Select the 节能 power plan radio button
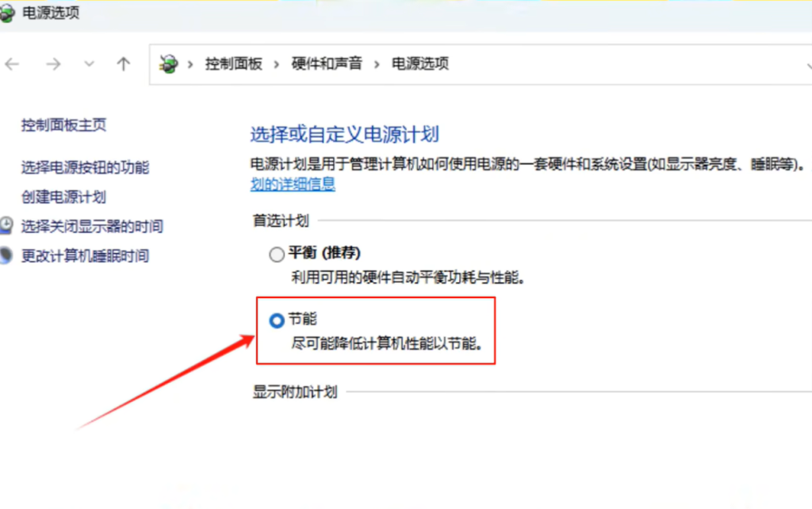 [277, 320]
